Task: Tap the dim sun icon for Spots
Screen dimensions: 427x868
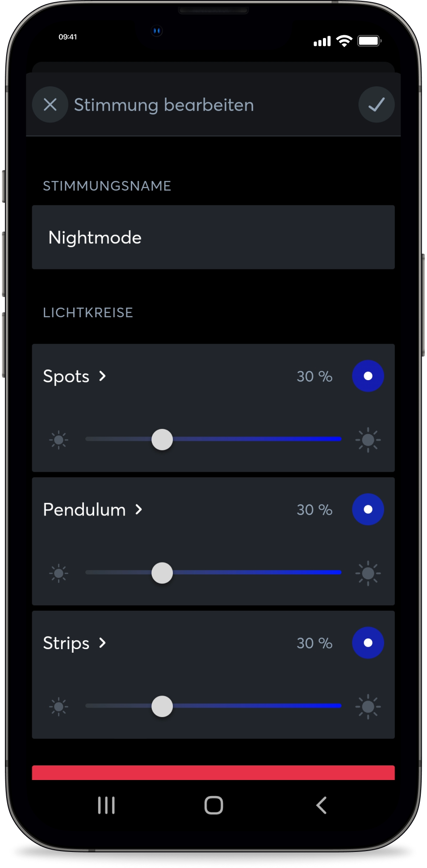Action: point(59,440)
